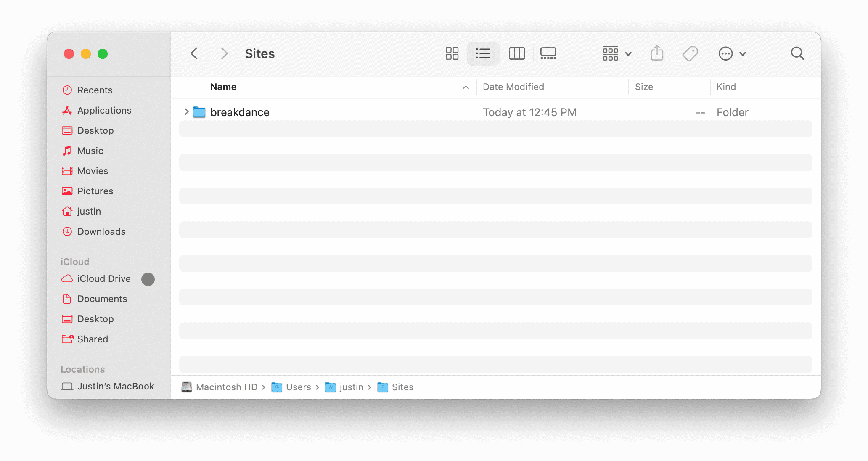868x461 pixels.
Task: Select list view mode
Action: point(483,53)
